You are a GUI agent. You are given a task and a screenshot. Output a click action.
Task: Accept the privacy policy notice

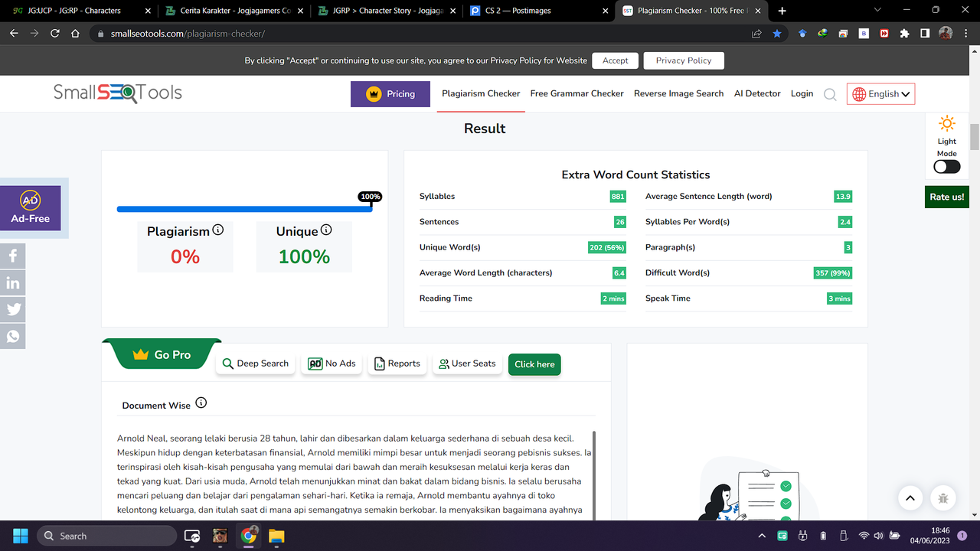[615, 60]
